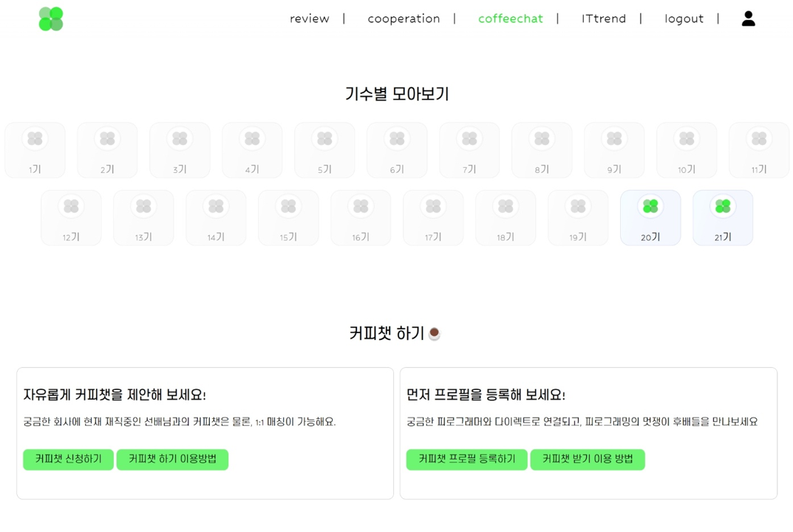The width and height of the screenshot is (793, 532).
Task: Open the 13기 cohort icon
Action: [143, 217]
